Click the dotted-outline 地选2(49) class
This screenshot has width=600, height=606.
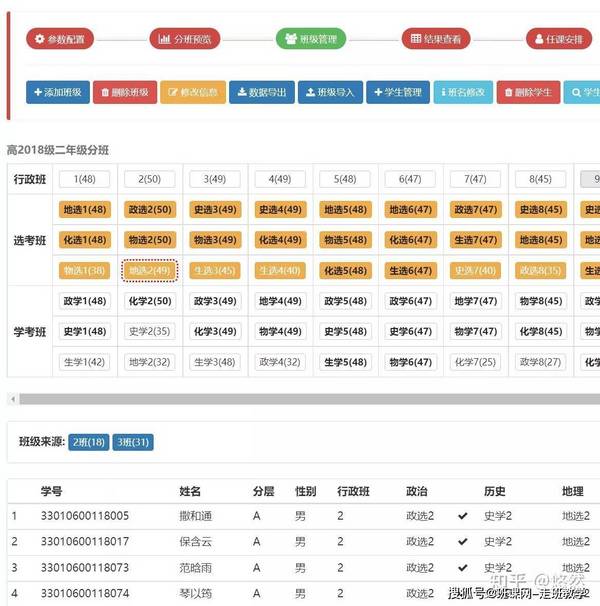pyautogui.click(x=150, y=271)
